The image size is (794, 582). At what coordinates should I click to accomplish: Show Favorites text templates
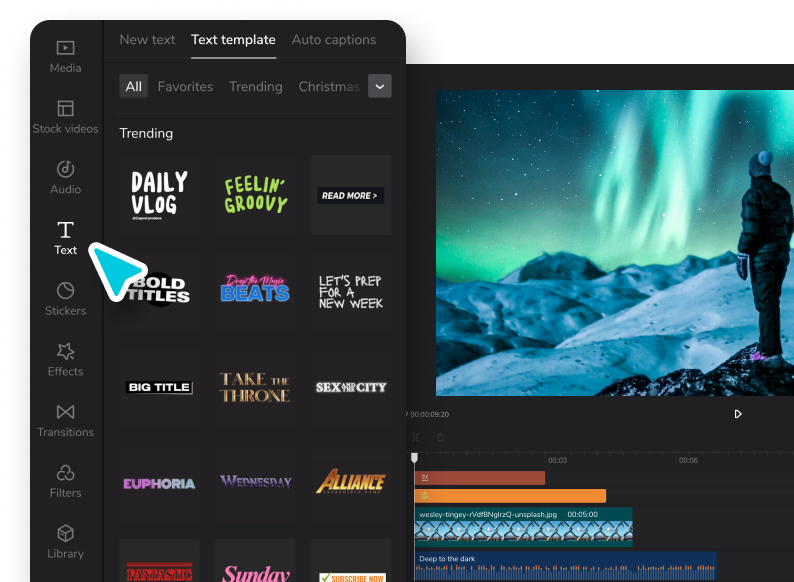pos(185,87)
